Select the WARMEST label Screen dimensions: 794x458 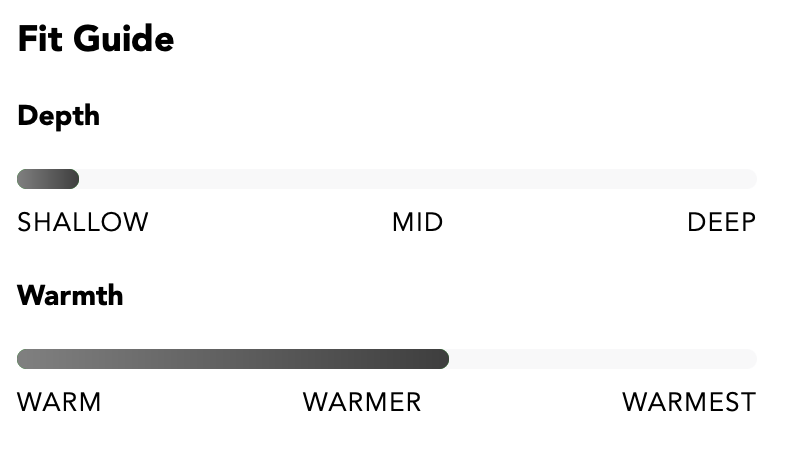tap(689, 402)
